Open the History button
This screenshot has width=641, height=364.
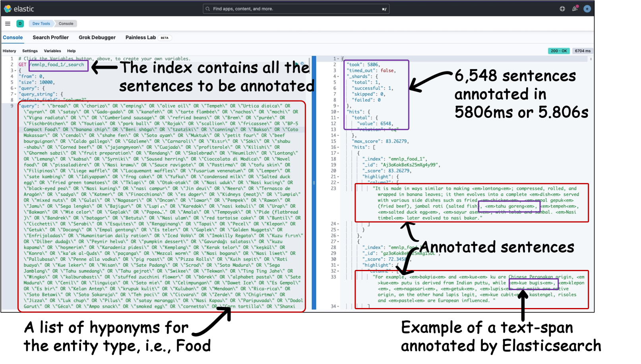point(10,51)
